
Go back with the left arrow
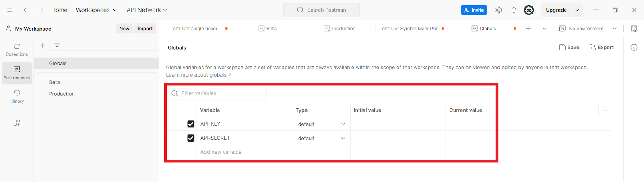(x=26, y=10)
